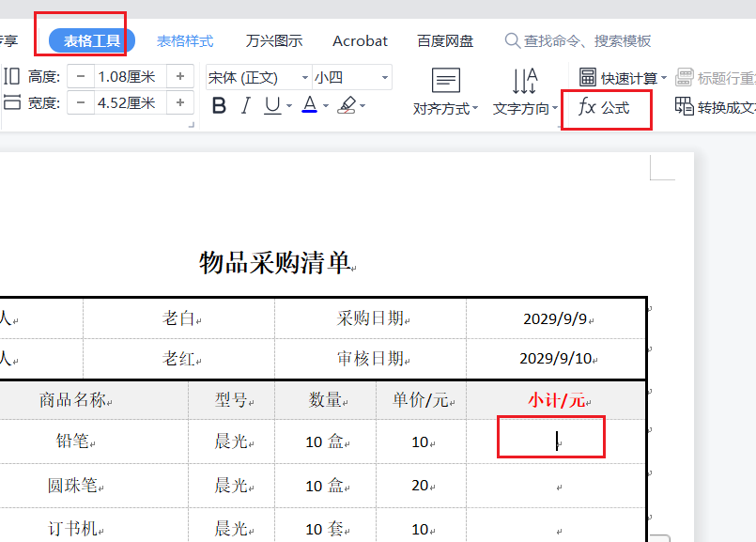Click the 标题行重复 icon

tap(685, 77)
